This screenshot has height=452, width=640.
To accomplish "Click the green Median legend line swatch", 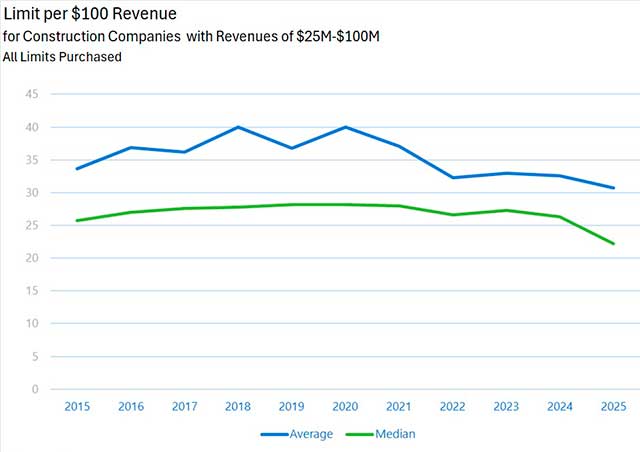I will coord(362,434).
